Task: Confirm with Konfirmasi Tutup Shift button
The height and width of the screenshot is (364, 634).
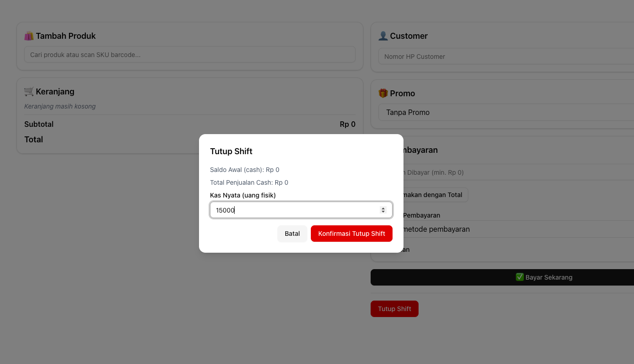Action: (351, 234)
